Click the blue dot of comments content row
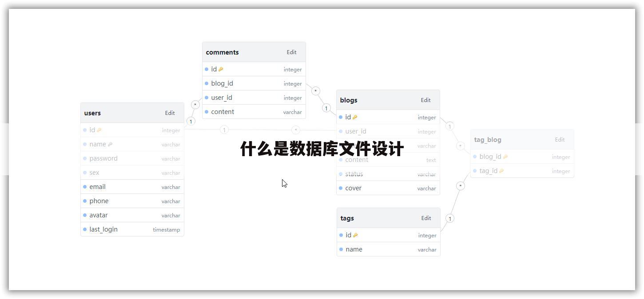Viewport: 644px width, 299px height. click(207, 112)
